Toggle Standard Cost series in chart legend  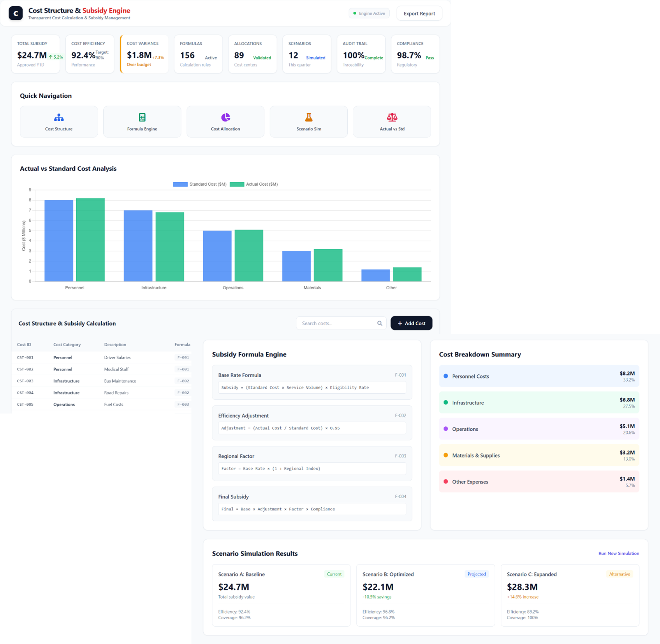point(200,184)
